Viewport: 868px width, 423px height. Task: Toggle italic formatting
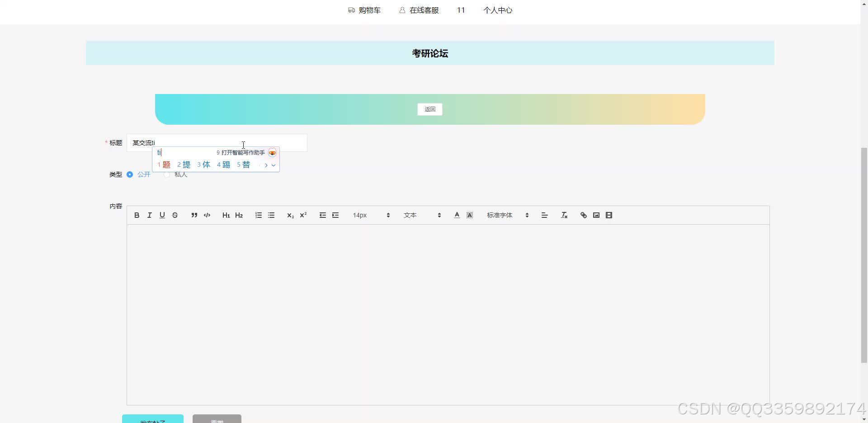149,215
